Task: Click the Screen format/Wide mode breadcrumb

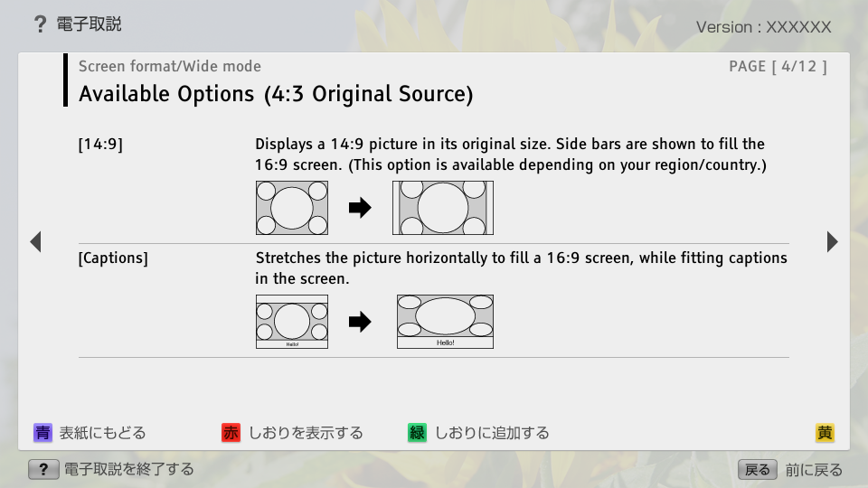Action: click(170, 66)
